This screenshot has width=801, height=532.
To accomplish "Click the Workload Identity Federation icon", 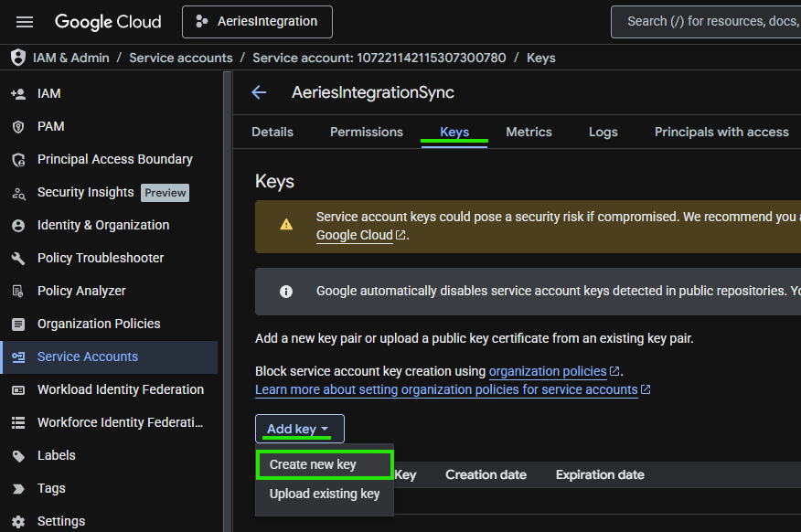I will pyautogui.click(x=18, y=390).
